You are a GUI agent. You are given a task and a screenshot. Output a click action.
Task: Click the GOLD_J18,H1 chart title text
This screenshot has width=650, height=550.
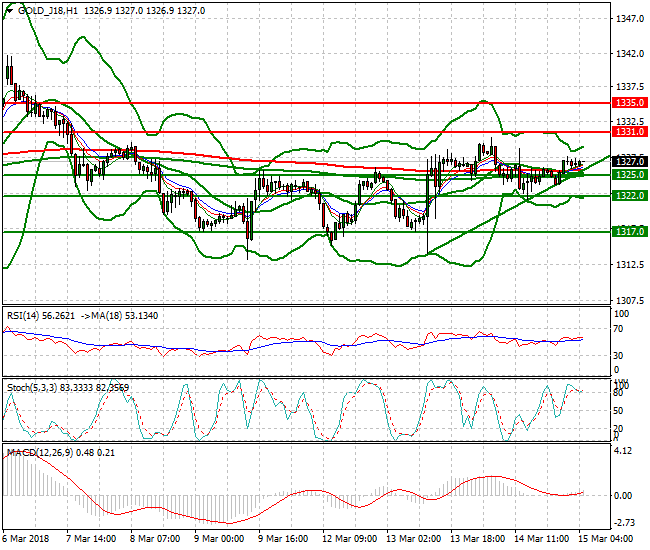[48, 11]
